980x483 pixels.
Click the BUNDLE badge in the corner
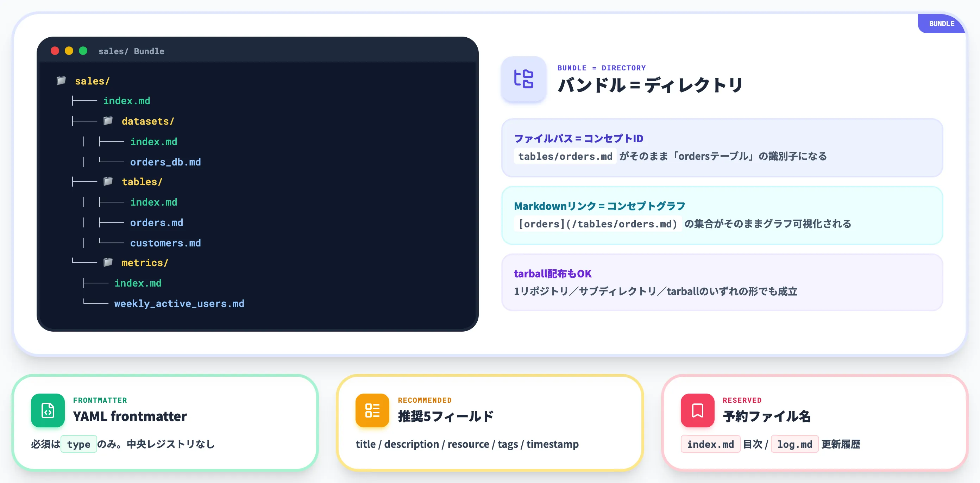(941, 24)
